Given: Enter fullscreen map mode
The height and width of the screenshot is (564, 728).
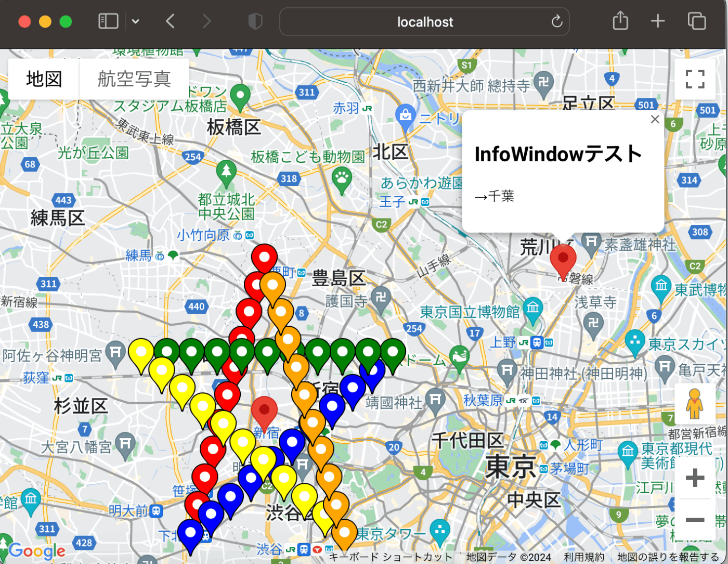Looking at the screenshot, I should 695,79.
